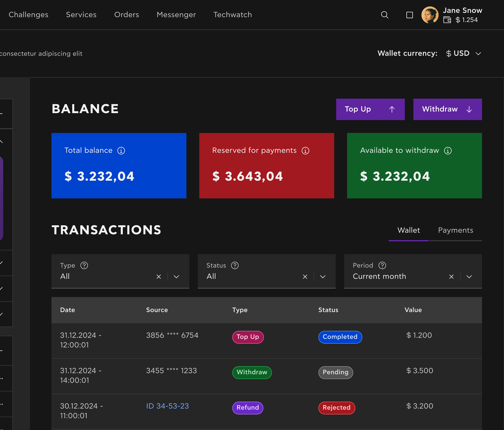
Task: Clear the Current month period filter
Action: 451,277
